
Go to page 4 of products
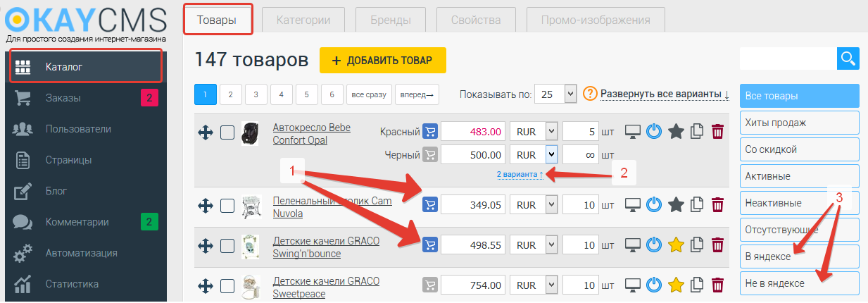[x=282, y=94]
